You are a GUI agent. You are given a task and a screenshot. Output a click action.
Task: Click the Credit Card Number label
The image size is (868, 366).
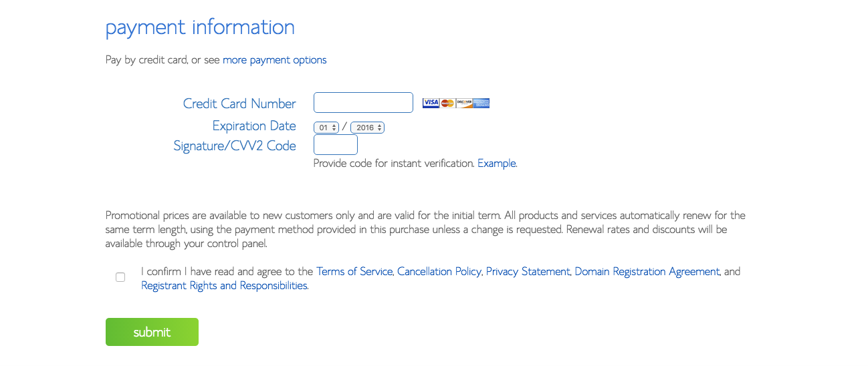coord(239,104)
